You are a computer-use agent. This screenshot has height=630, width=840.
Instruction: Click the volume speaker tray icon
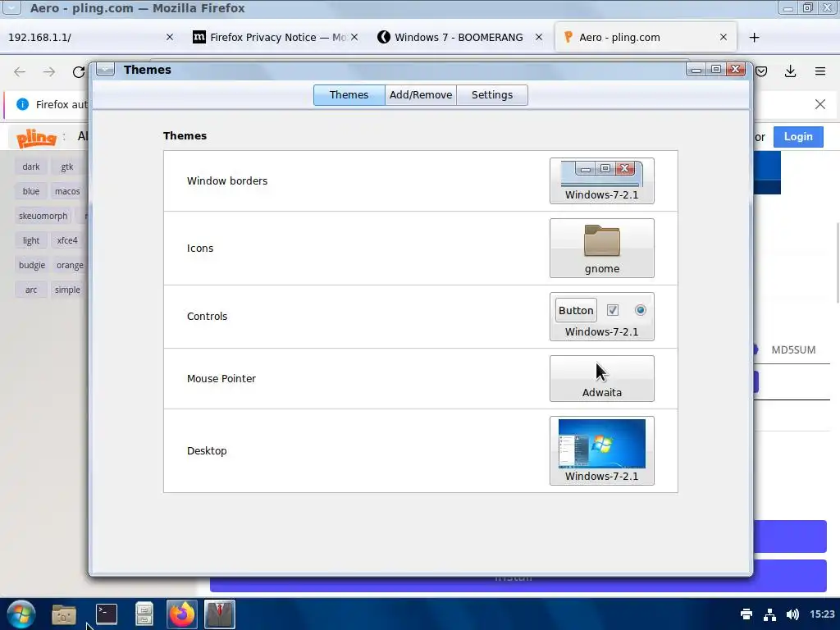[x=792, y=614]
